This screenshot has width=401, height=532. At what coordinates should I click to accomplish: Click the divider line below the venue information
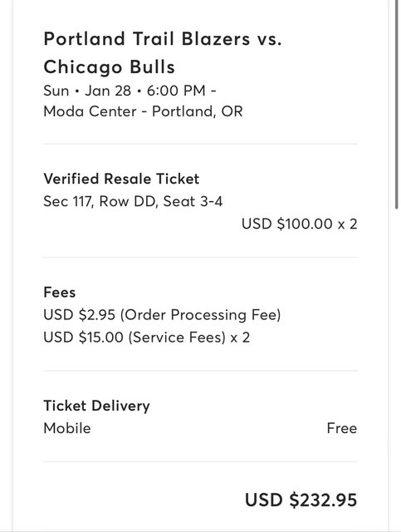pos(200,144)
